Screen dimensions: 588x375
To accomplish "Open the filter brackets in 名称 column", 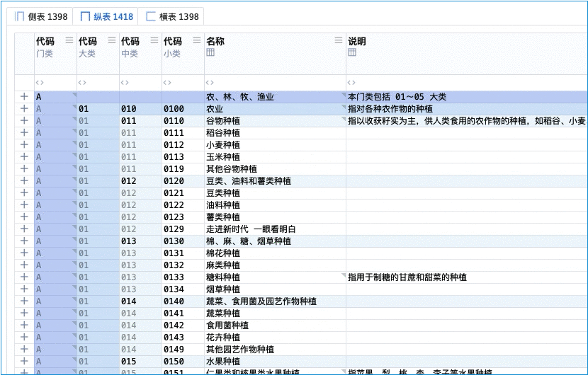I will (x=210, y=83).
